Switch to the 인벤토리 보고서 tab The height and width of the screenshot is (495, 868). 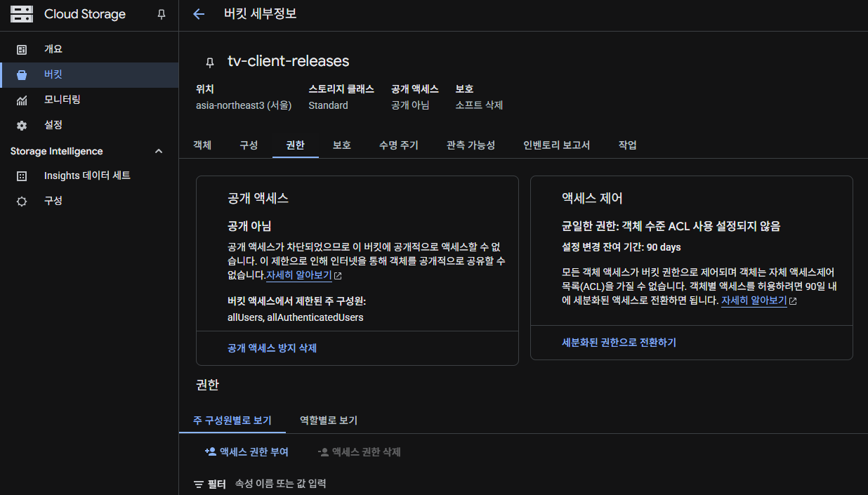click(556, 145)
